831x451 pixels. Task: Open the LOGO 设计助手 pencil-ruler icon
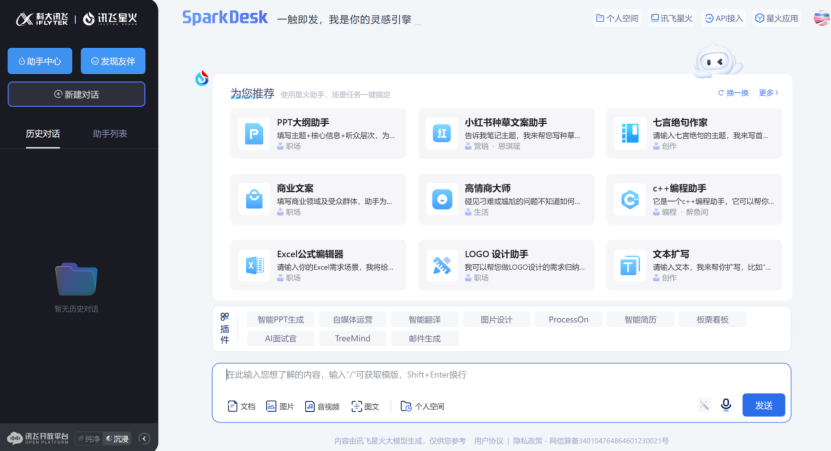coord(442,265)
